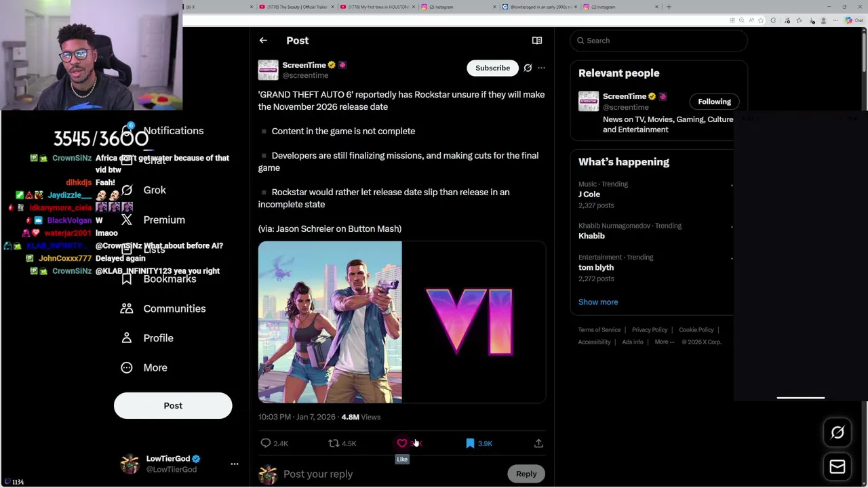Open a new browser tab with plus
The height and width of the screenshot is (488, 868).
coord(669,7)
